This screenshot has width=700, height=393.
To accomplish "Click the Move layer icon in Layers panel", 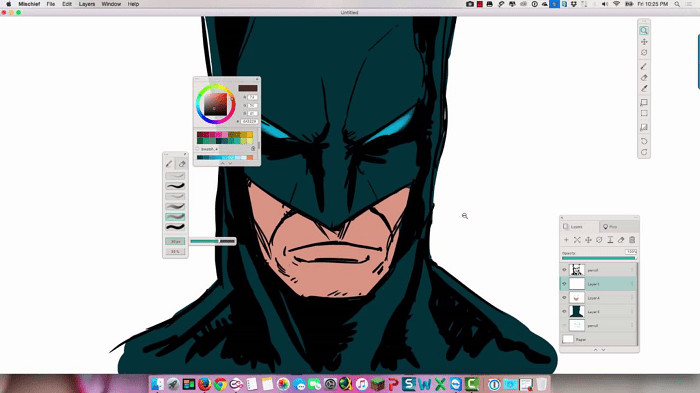I will [x=588, y=240].
